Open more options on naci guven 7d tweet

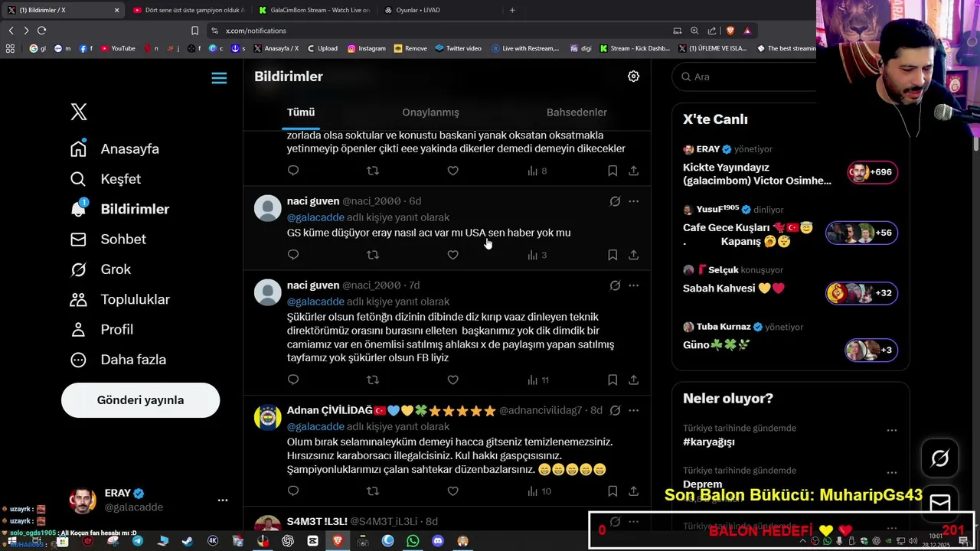tap(633, 285)
